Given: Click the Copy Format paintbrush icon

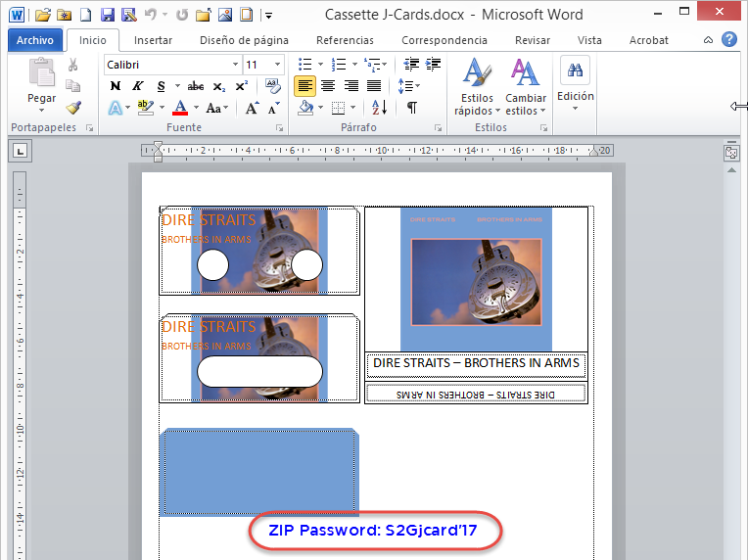Looking at the screenshot, I should point(73,108).
